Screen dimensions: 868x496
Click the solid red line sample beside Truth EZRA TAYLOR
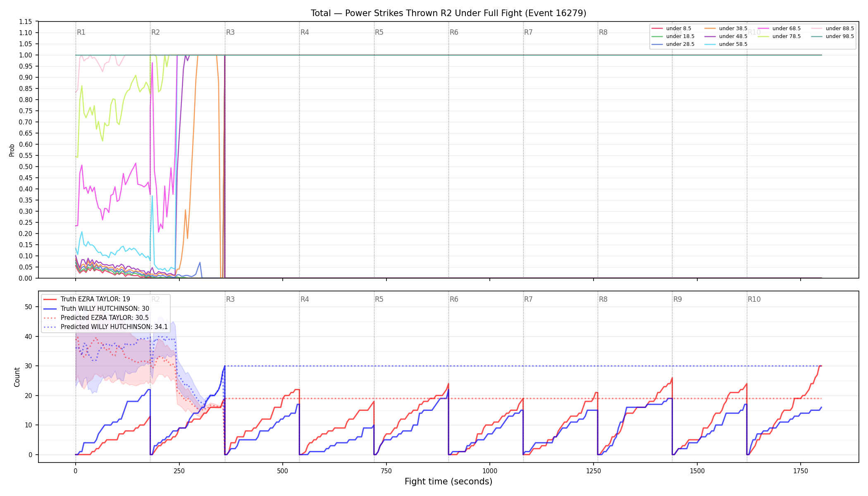[x=50, y=299]
